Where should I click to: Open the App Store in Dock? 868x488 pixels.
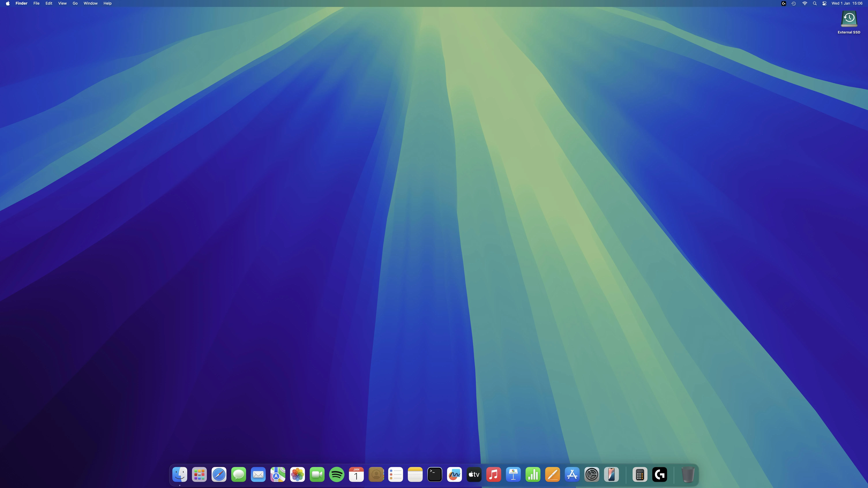coord(572,475)
